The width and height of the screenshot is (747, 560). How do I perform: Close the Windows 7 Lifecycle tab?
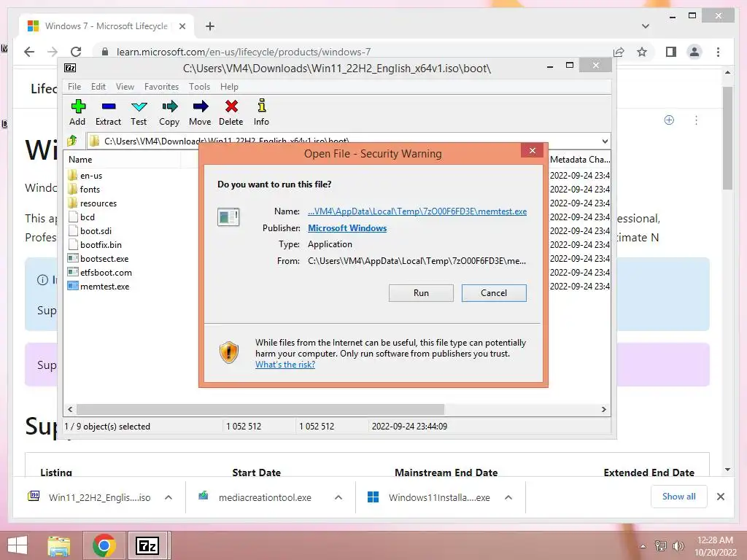pos(182,26)
